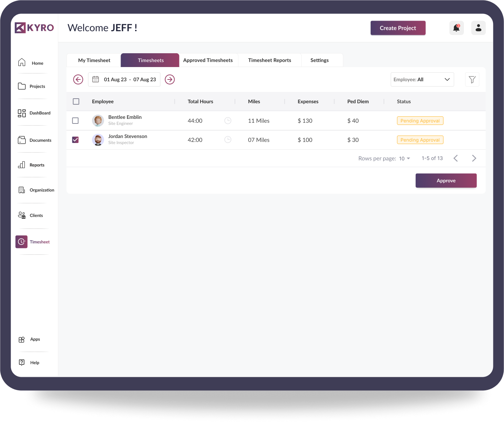The height and width of the screenshot is (424, 504).
Task: Click the Create Project button
Action: pos(398,28)
